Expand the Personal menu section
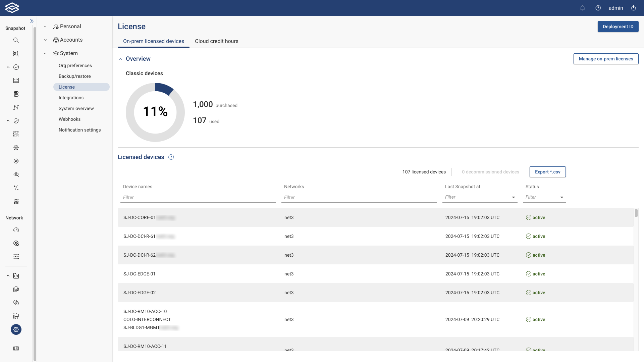The height and width of the screenshot is (362, 644). coord(45,27)
